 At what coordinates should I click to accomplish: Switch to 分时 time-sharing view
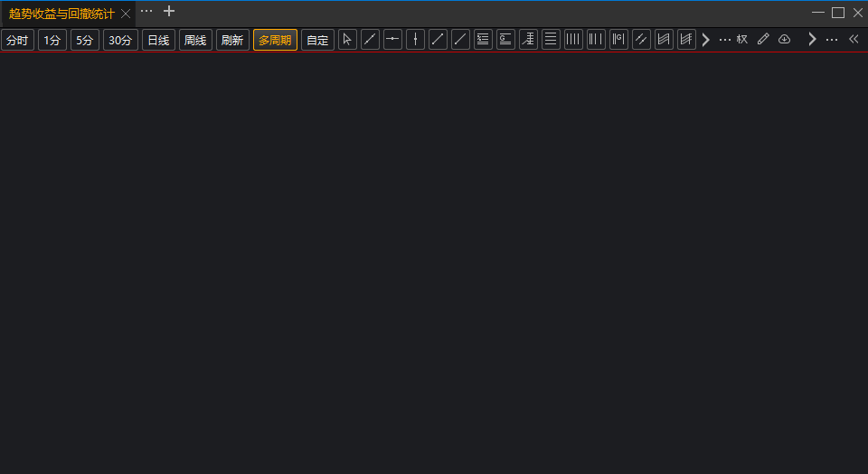17,40
